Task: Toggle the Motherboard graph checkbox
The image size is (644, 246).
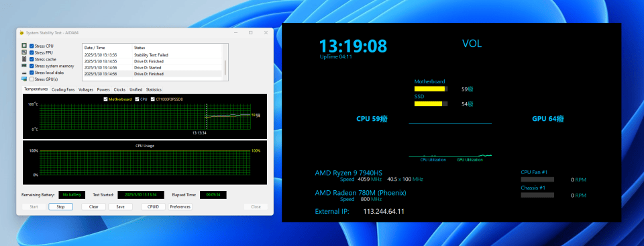Action: click(106, 99)
